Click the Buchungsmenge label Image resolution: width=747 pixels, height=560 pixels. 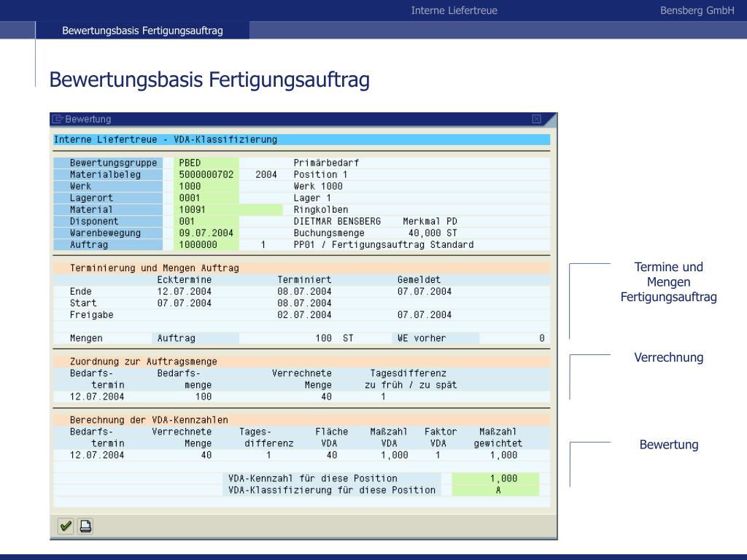329,233
